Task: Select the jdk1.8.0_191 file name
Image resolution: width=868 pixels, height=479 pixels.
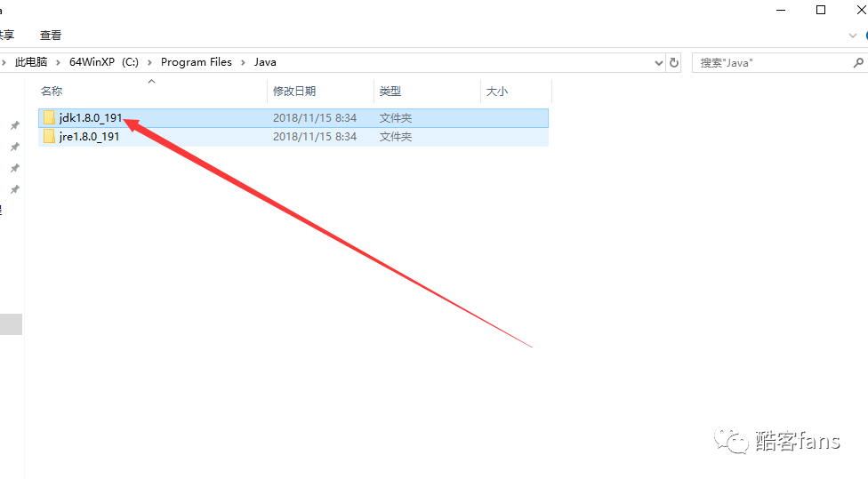Action: [90, 118]
